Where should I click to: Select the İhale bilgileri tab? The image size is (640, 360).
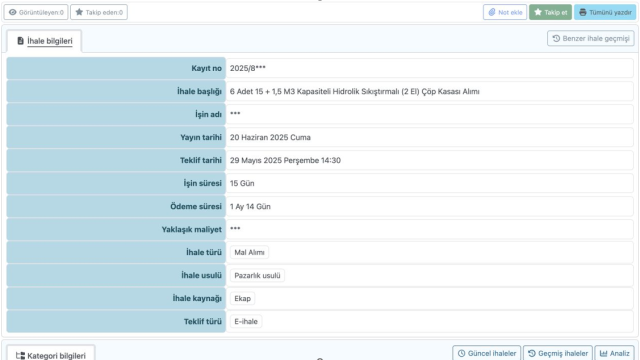pos(44,41)
